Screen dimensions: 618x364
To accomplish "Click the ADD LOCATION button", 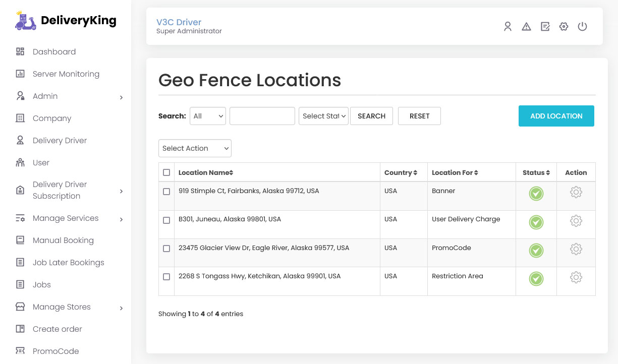I will coord(556,116).
